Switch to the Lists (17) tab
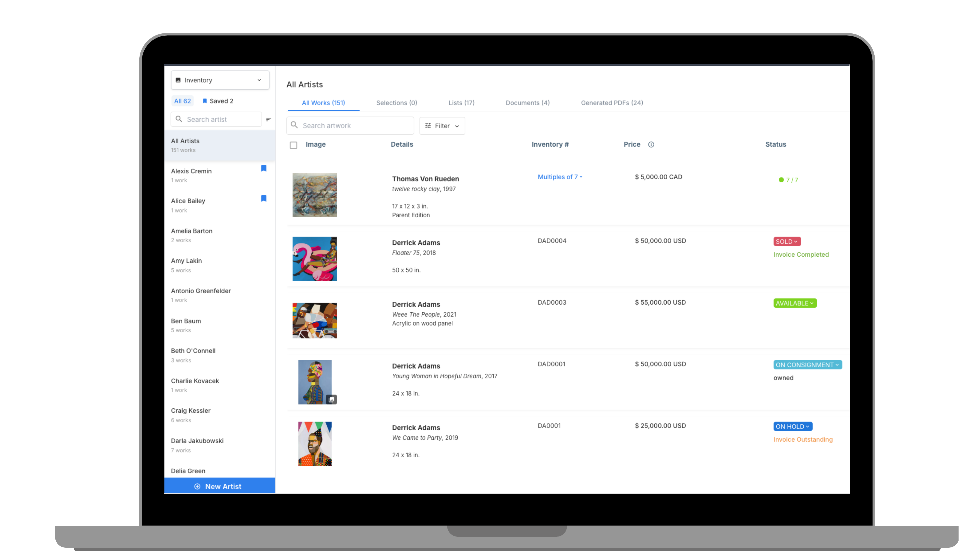The height and width of the screenshot is (551, 980). (461, 103)
